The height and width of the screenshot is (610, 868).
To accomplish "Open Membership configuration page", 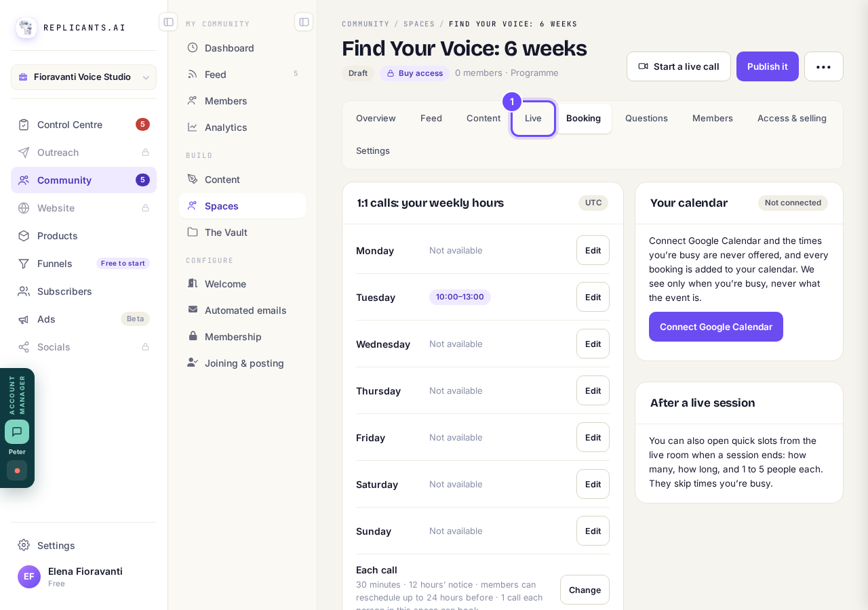I will coord(242,337).
